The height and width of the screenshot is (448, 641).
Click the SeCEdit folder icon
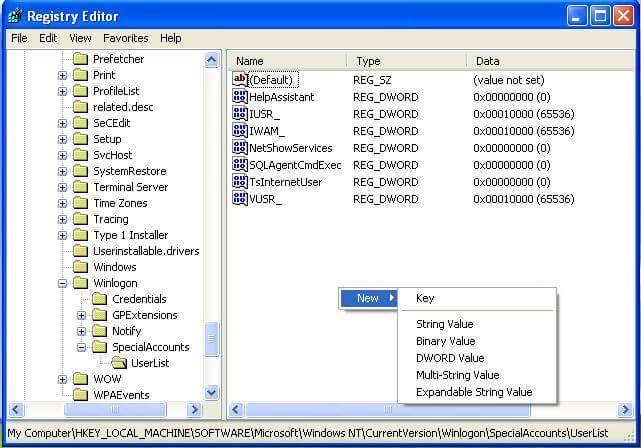point(81,123)
